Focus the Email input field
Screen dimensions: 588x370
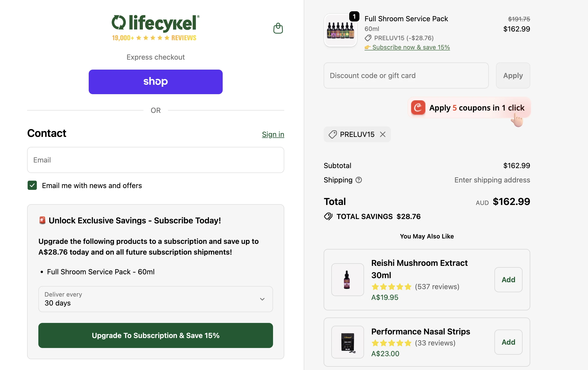pyautogui.click(x=155, y=160)
